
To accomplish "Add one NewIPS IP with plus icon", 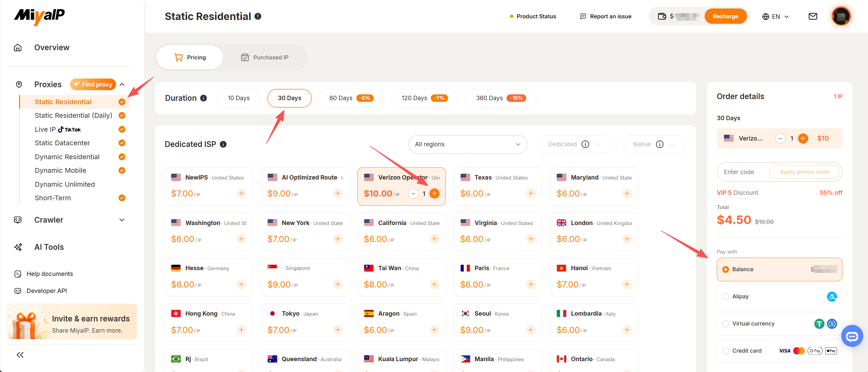I will coord(241,193).
